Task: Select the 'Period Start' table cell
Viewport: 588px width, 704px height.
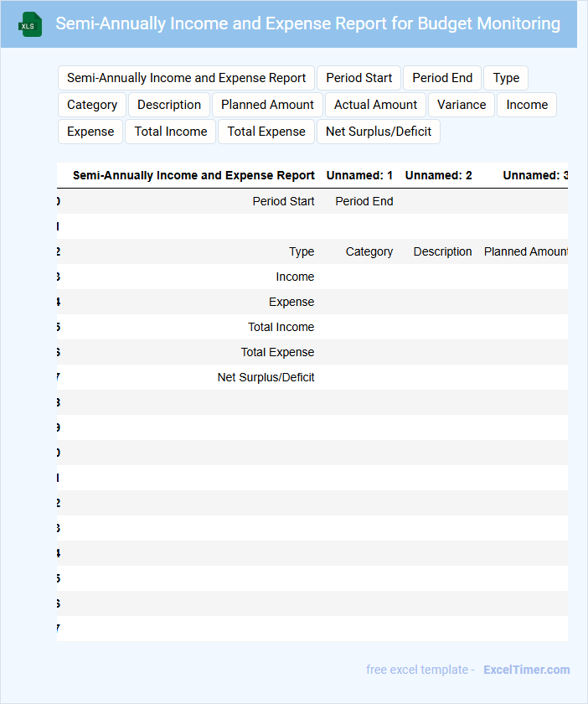Action: point(283,201)
